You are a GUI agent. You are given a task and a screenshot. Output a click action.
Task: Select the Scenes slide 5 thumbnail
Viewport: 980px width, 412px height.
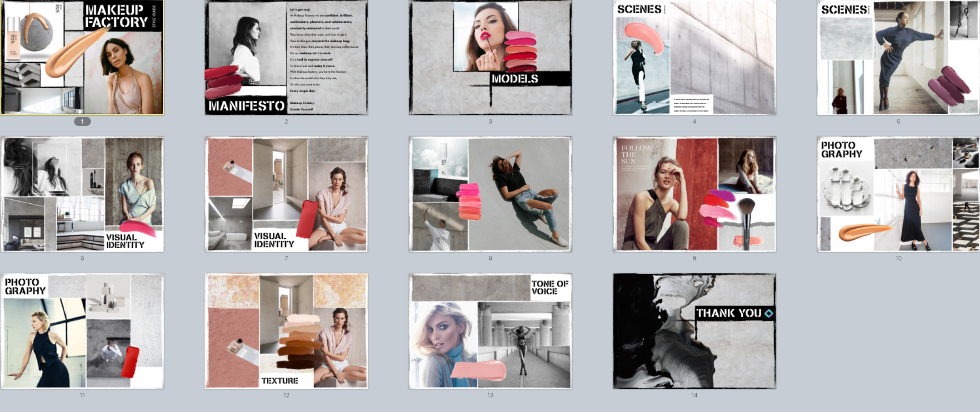point(898,57)
